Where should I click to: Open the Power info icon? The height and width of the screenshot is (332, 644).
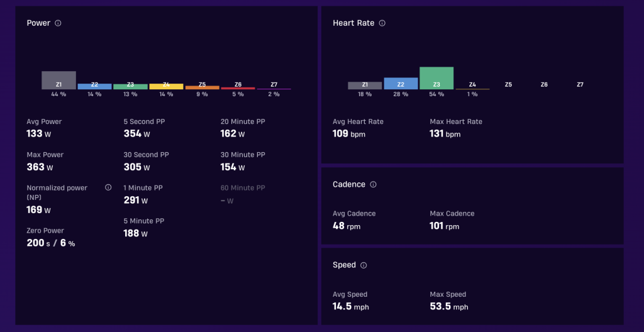click(x=58, y=23)
